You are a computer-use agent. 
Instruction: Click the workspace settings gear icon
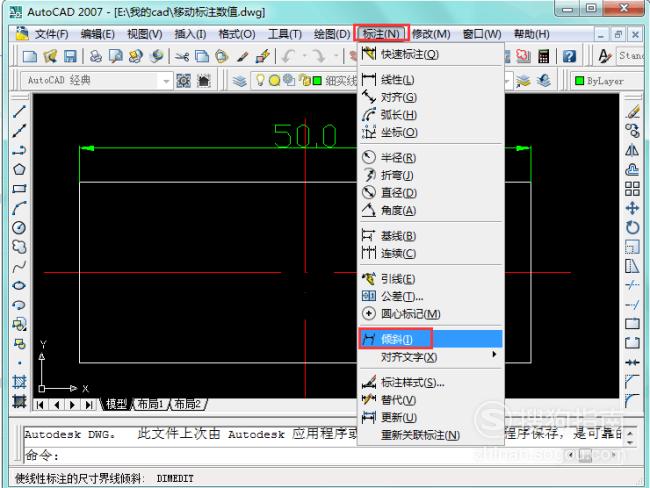tap(184, 81)
